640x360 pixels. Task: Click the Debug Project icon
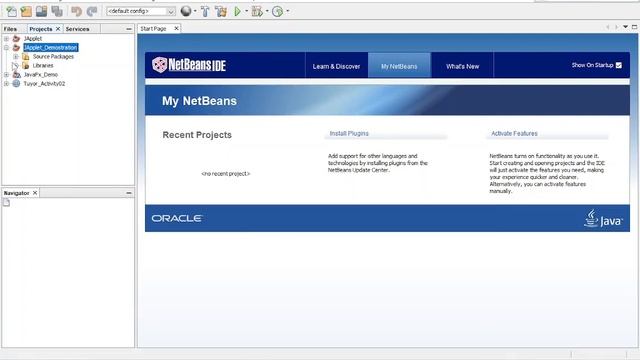(257, 11)
